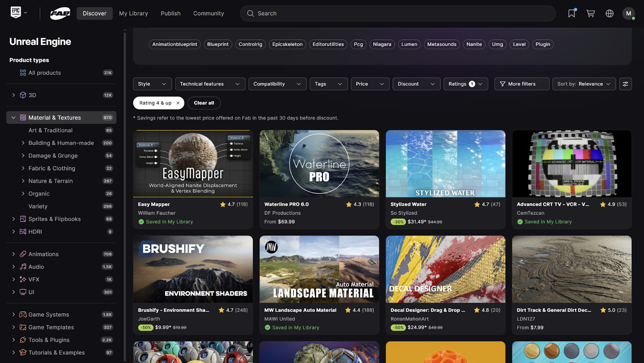Collapse the Material & Textures tree
The height and width of the screenshot is (363, 644).
14,118
